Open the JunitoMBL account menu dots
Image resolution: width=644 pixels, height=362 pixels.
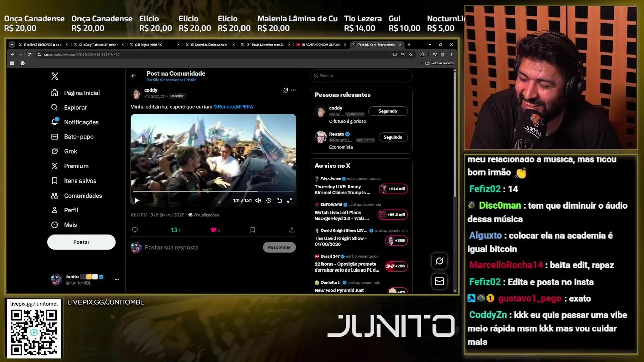point(117,279)
